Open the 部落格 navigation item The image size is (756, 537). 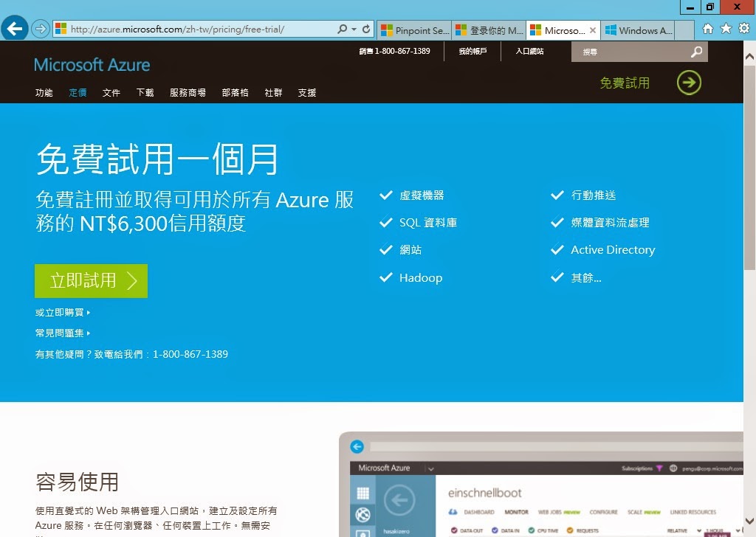pyautogui.click(x=236, y=92)
